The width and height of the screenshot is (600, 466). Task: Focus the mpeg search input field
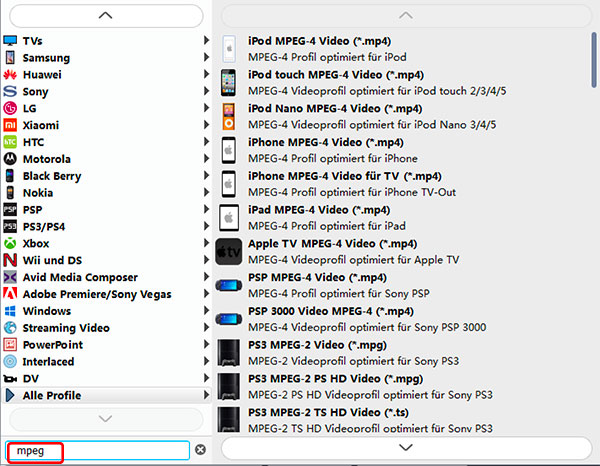98,450
